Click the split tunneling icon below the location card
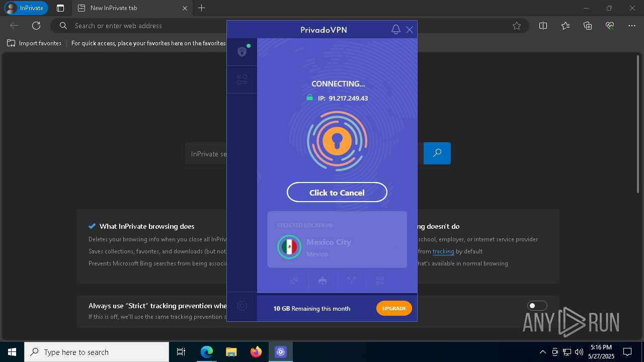The height and width of the screenshot is (362, 644). coord(351,281)
